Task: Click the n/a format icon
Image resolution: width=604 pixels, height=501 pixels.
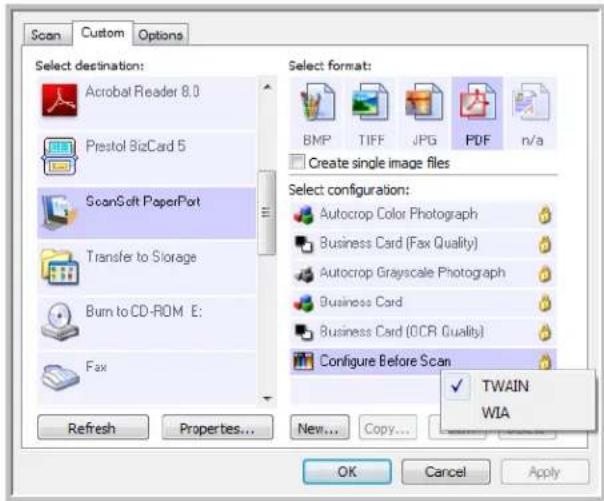Action: 531,102
